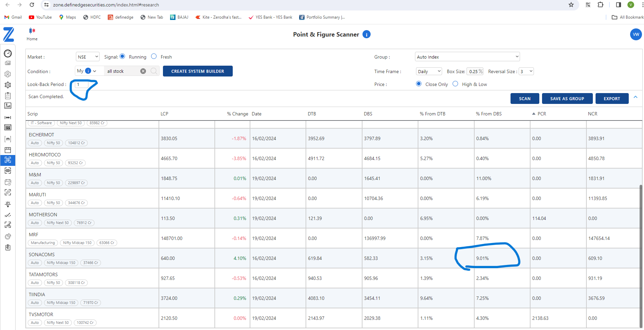Click the EXPORT button
This screenshot has width=644, height=330.
pos(612,98)
